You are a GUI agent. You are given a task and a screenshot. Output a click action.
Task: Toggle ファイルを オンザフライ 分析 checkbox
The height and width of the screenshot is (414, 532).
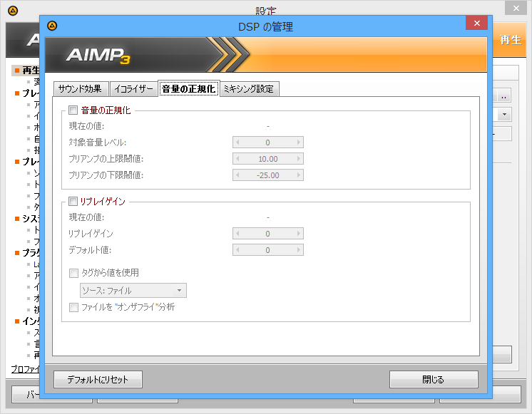click(73, 308)
